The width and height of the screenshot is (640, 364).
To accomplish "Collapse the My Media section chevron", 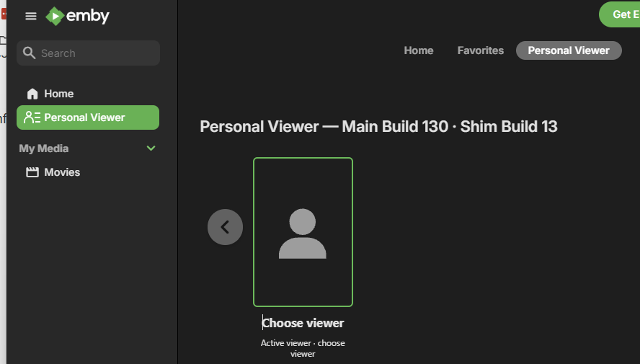I will pos(151,148).
